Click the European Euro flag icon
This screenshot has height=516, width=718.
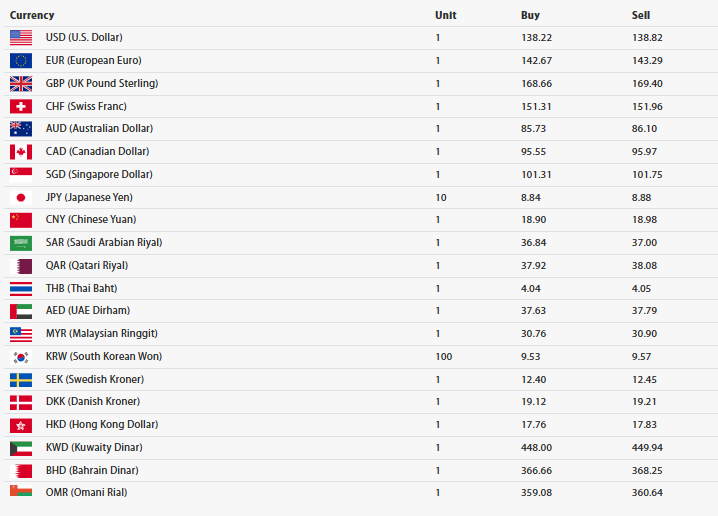(21, 60)
